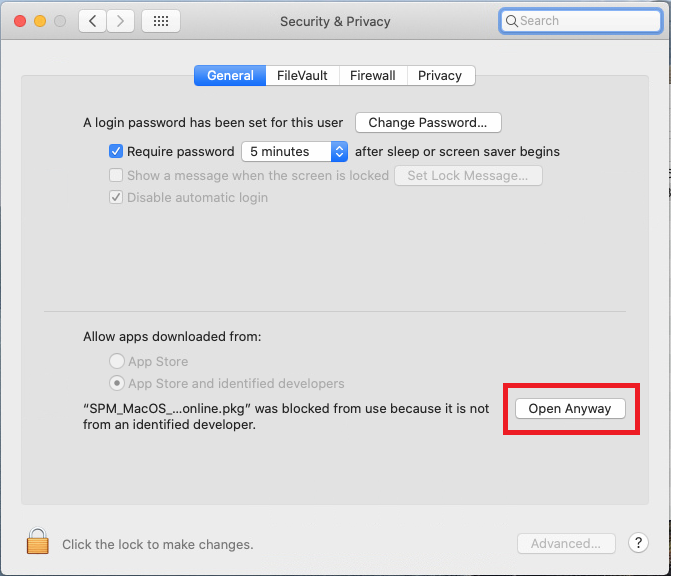Open the Privacy tab

(x=440, y=75)
